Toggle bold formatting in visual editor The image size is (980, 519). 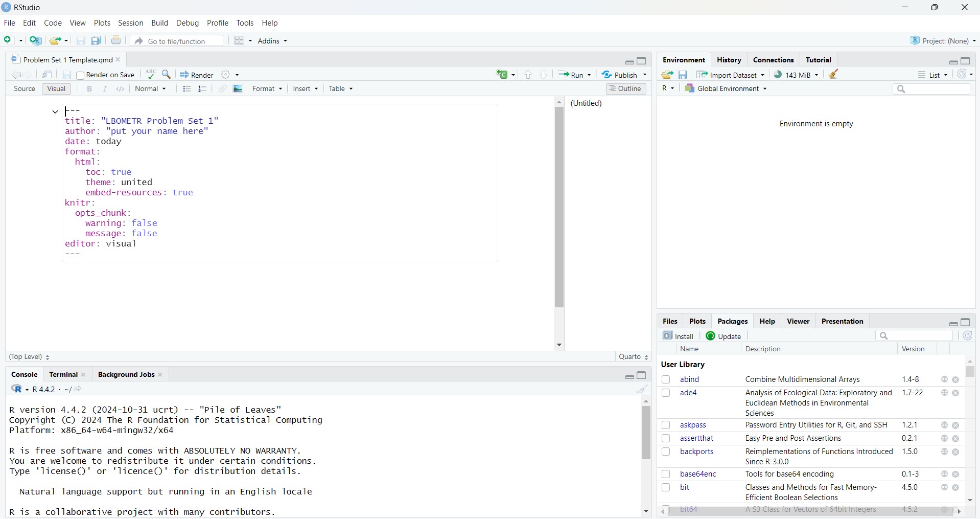(x=90, y=89)
